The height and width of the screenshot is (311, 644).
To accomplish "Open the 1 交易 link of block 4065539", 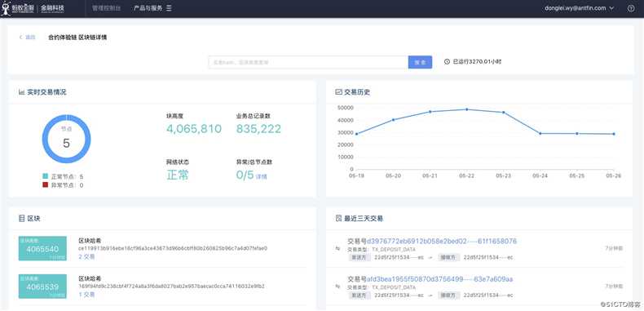I will click(x=86, y=295).
